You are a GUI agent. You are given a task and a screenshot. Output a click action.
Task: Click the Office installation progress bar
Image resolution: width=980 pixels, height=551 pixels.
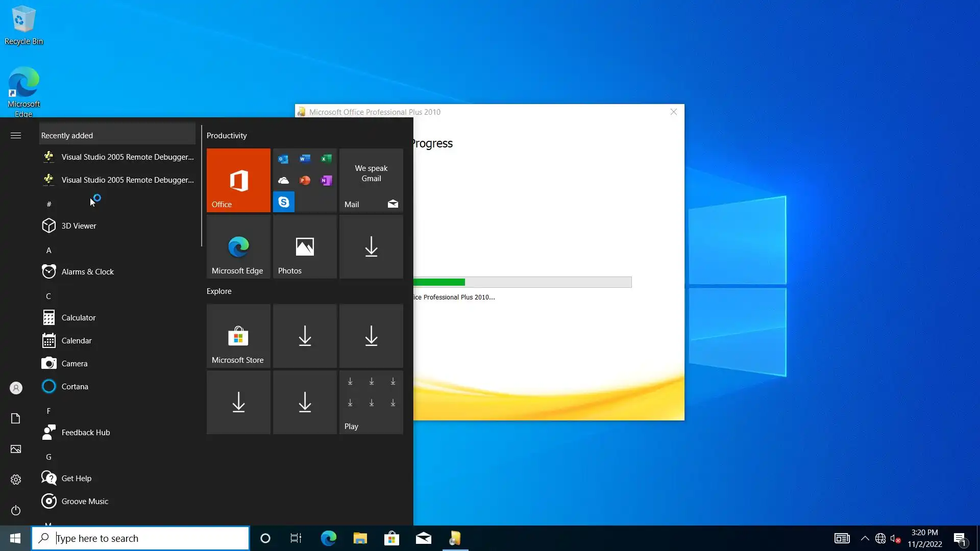522,282
